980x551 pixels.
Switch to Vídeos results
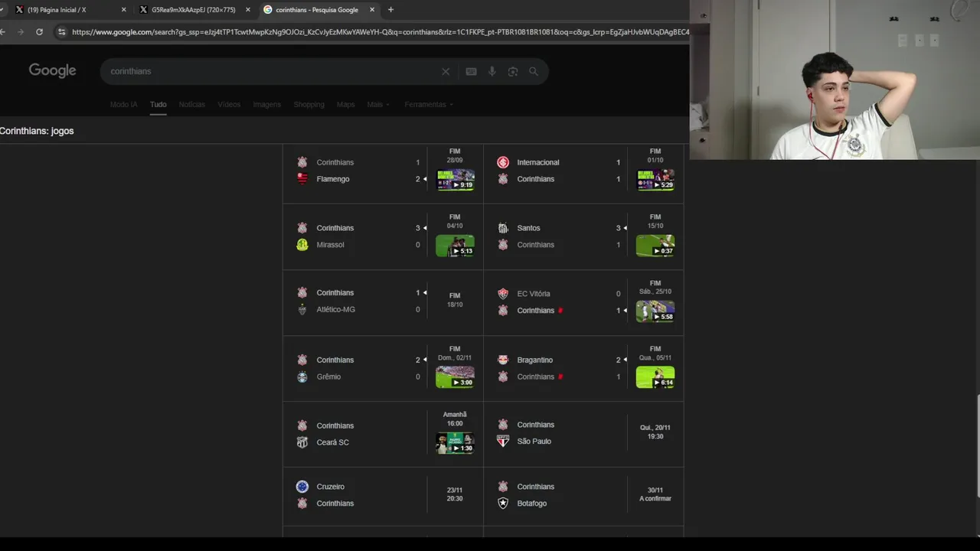click(x=229, y=104)
